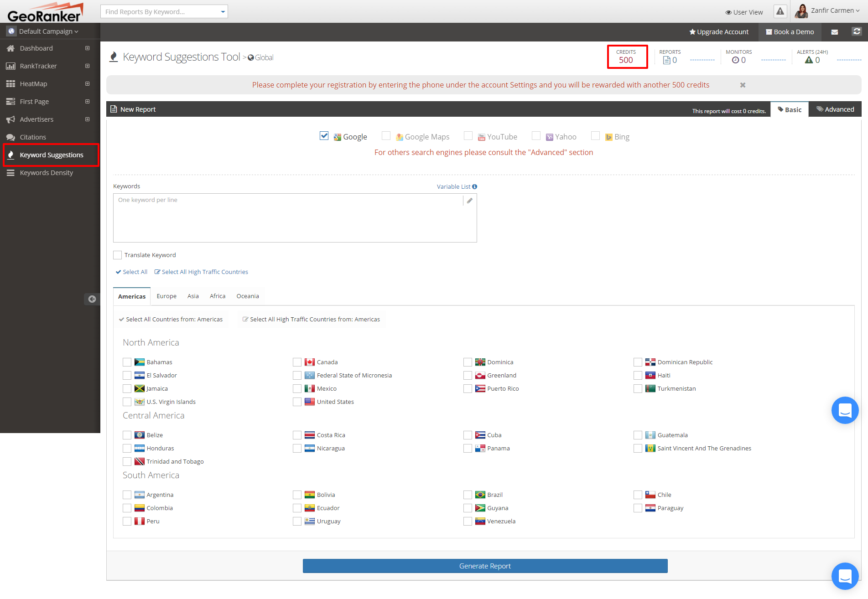Screen dimensions: 868x599
Task: Open the alert triangle icon in top bar
Action: pyautogui.click(x=780, y=11)
